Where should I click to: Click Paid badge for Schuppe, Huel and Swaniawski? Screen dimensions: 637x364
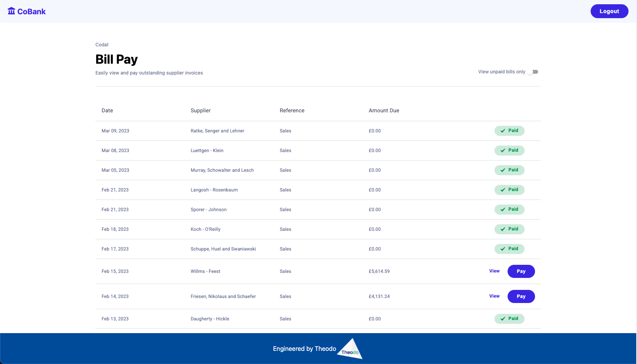509,249
